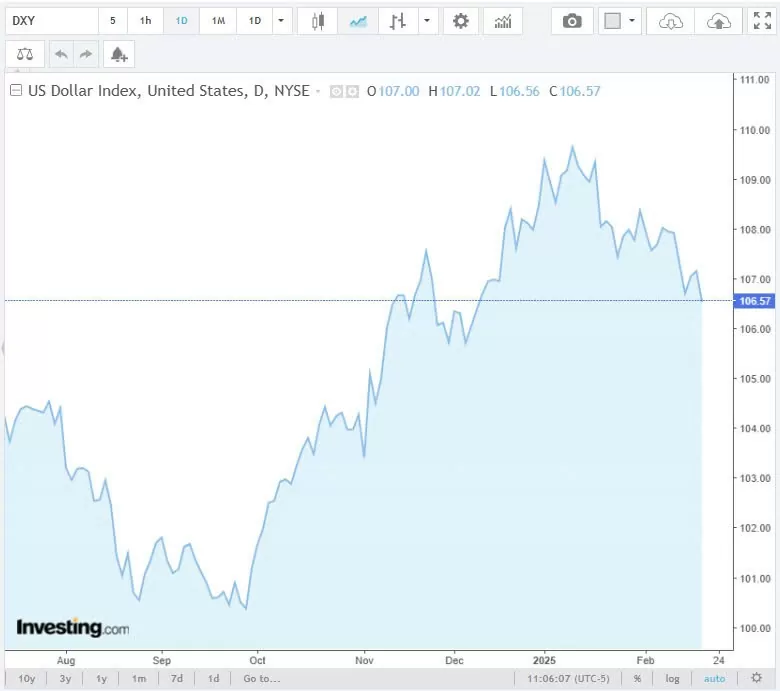Select the candlestick chart style icon
The image size is (780, 691).
coord(318,21)
